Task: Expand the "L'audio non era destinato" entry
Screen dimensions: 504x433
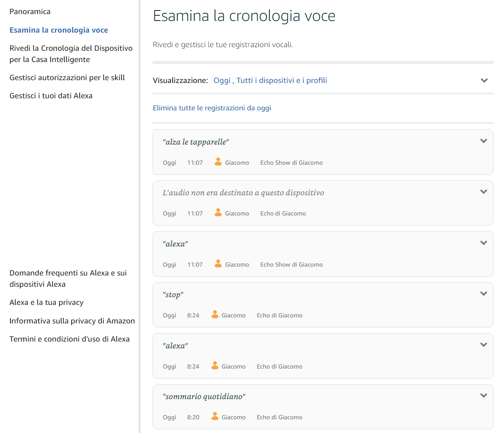Action: coord(483,192)
